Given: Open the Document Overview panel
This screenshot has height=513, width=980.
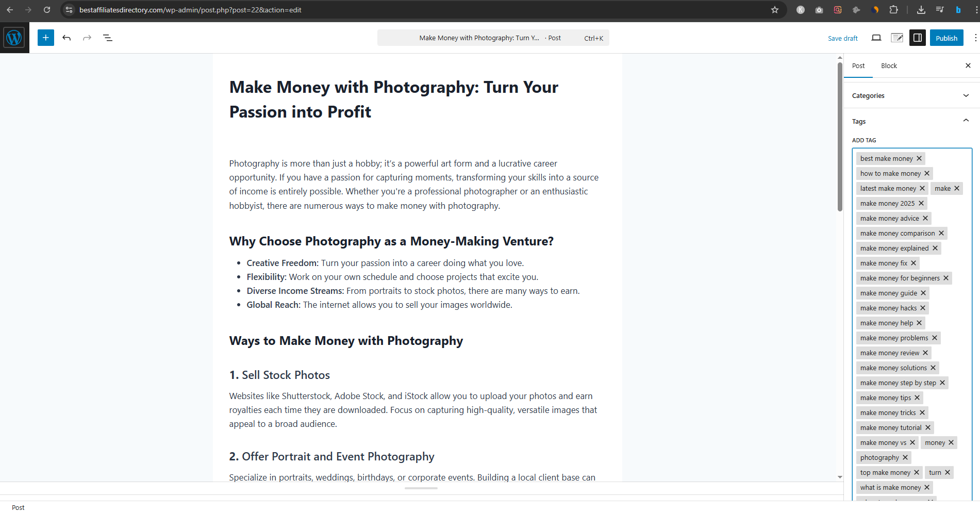Looking at the screenshot, I should tap(108, 37).
